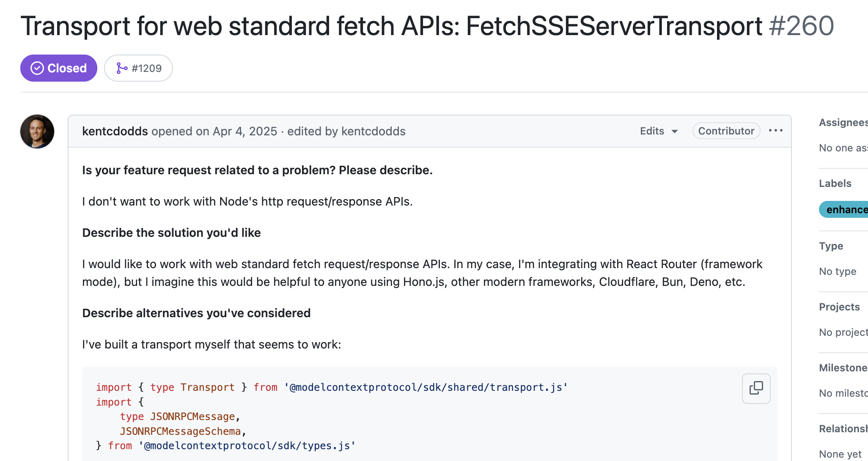Open the Projects sidebar section
This screenshot has height=461, width=868.
[x=839, y=307]
